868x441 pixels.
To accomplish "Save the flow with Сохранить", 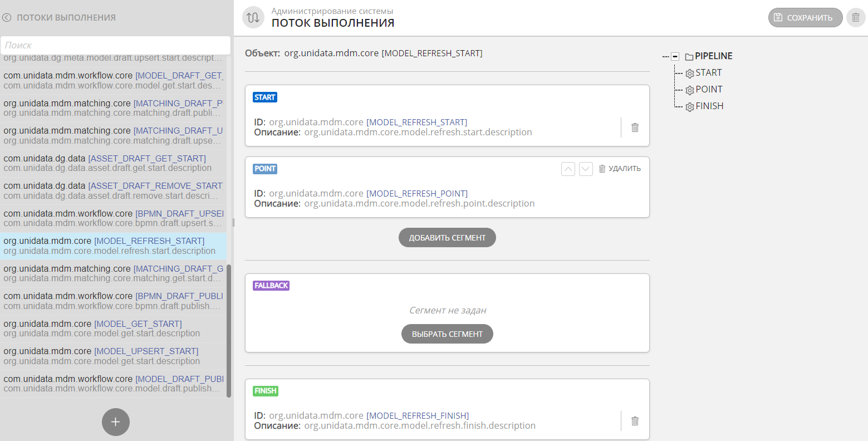I will (806, 17).
